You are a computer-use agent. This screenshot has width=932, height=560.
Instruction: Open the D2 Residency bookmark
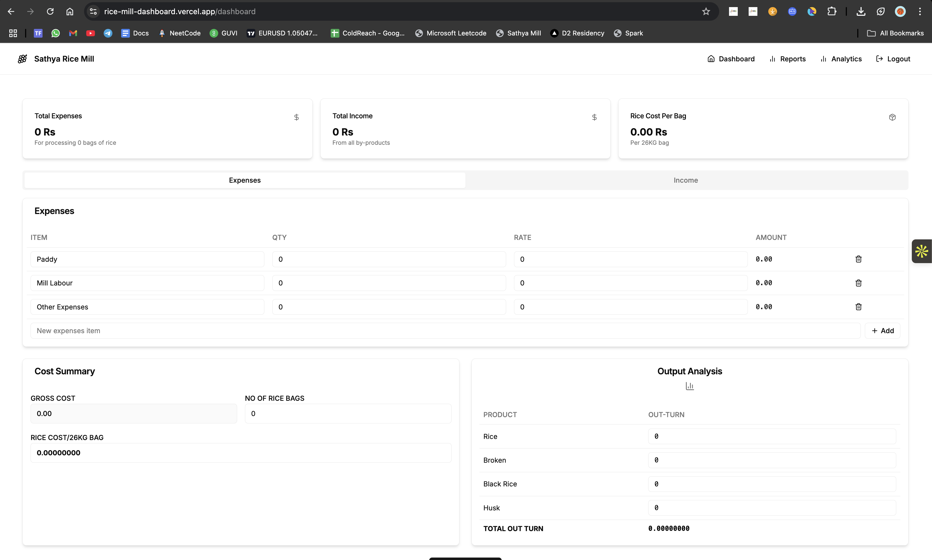(x=577, y=33)
